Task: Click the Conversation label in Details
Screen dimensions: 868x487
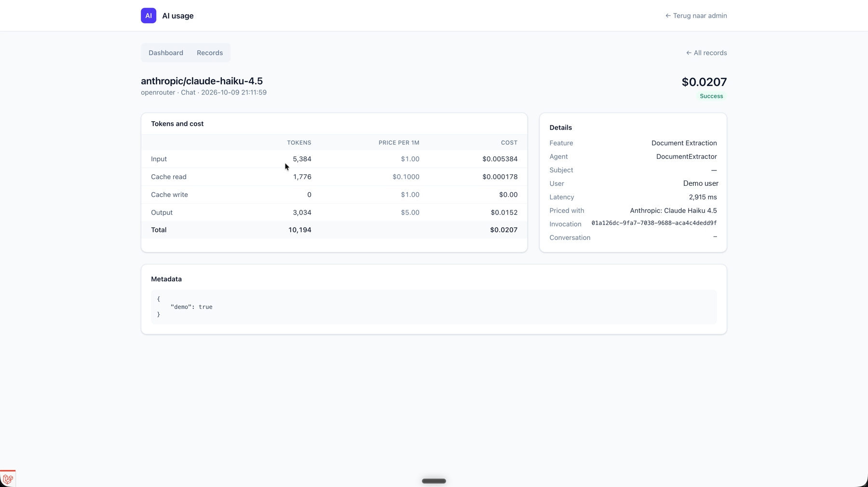Action: coord(570,237)
